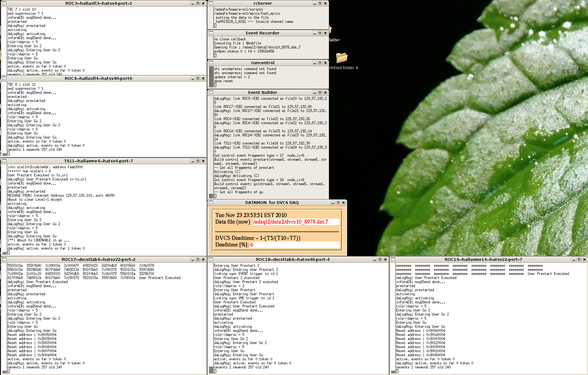This screenshot has height=375, width=588.
Task: Open the window menu of ROC18--dvcstlab6 terminal
Action: 211,259
